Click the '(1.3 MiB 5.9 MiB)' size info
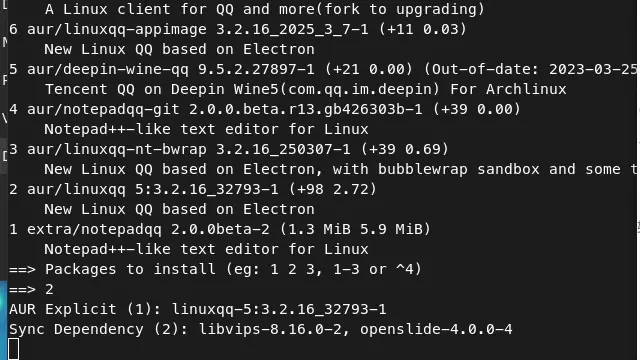 point(355,229)
